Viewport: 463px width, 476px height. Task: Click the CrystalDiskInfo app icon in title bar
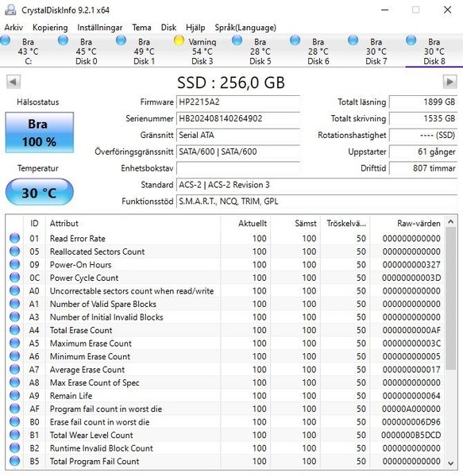pyautogui.click(x=10, y=10)
